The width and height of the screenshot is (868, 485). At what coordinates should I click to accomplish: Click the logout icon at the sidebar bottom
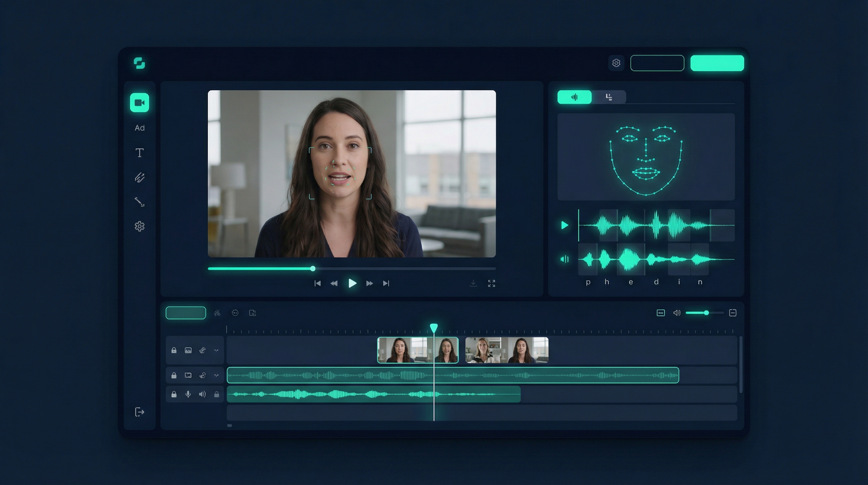pyautogui.click(x=139, y=412)
